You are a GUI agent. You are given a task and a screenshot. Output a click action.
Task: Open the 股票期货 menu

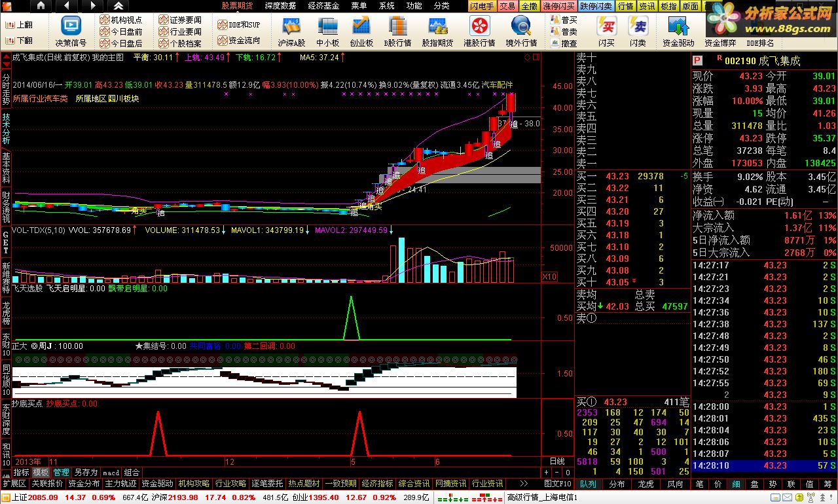tap(238, 6)
